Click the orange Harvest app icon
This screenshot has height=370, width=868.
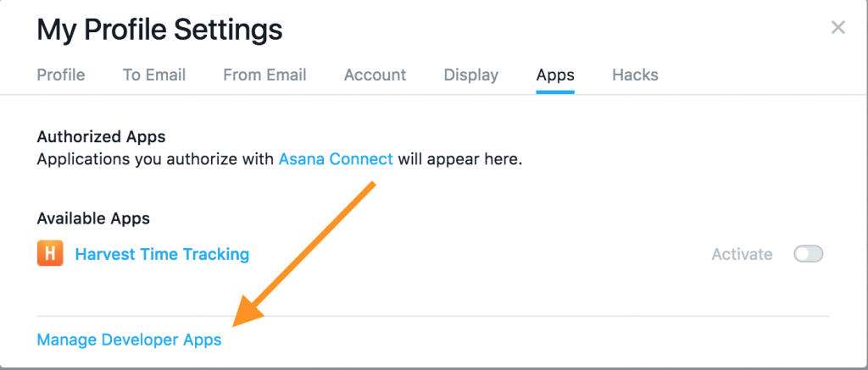point(50,254)
